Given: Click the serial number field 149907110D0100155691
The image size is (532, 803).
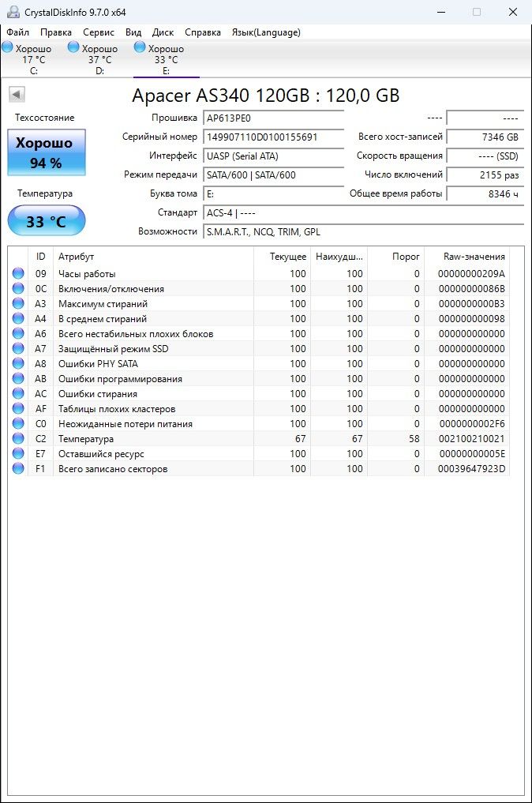Looking at the screenshot, I should coord(273,137).
